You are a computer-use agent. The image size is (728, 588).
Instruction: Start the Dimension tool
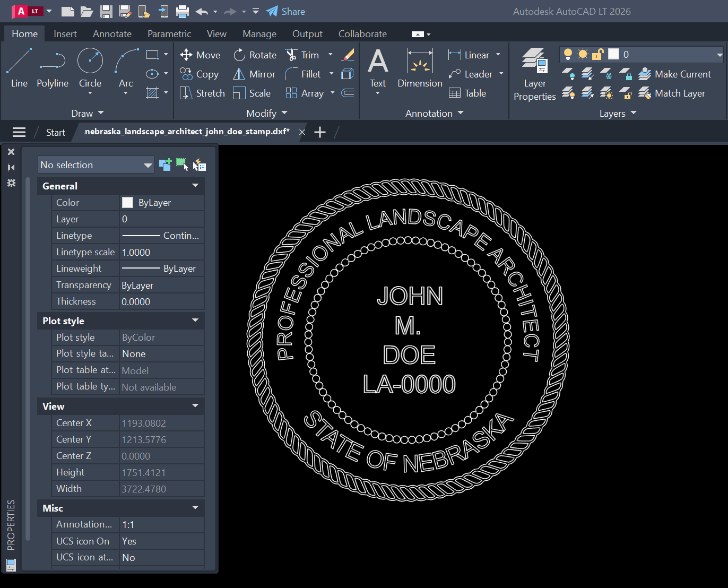pos(420,67)
